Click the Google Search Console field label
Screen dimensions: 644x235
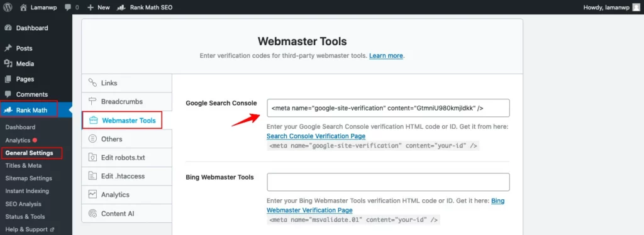[221, 103]
